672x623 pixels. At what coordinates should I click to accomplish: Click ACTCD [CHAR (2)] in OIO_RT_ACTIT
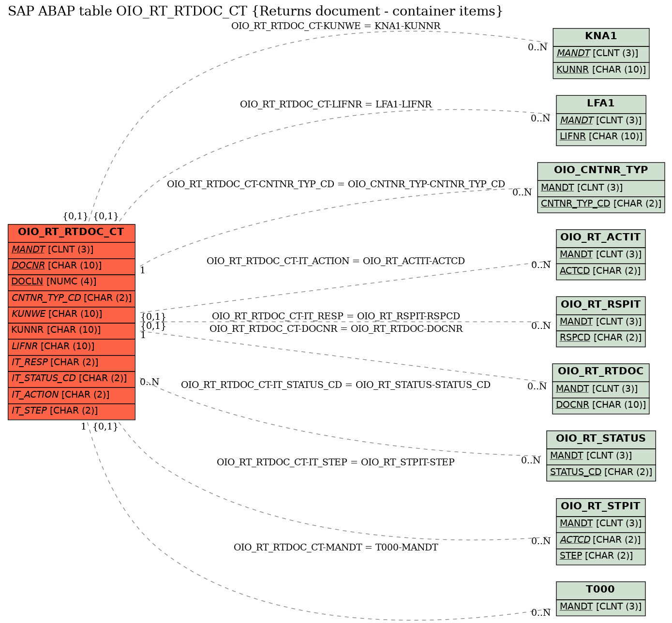(x=601, y=271)
